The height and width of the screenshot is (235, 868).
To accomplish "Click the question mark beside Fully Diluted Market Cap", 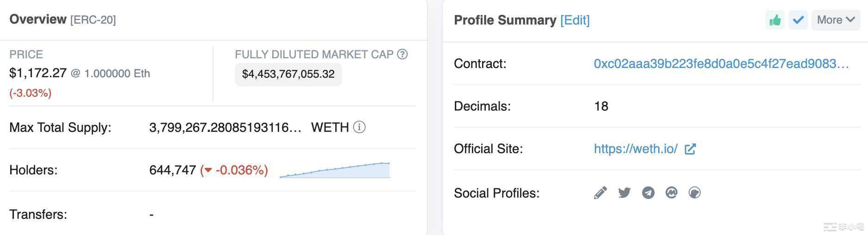I will (403, 55).
